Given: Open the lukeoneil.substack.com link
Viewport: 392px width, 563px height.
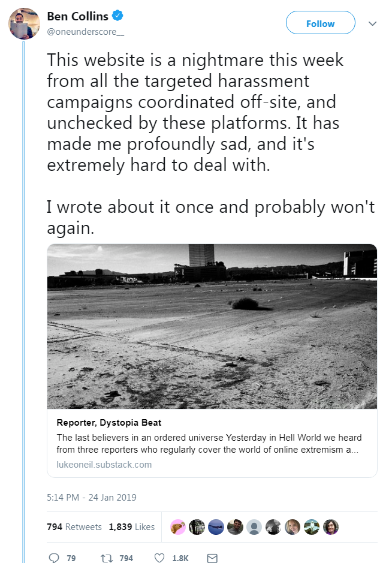Looking at the screenshot, I should 104,465.
